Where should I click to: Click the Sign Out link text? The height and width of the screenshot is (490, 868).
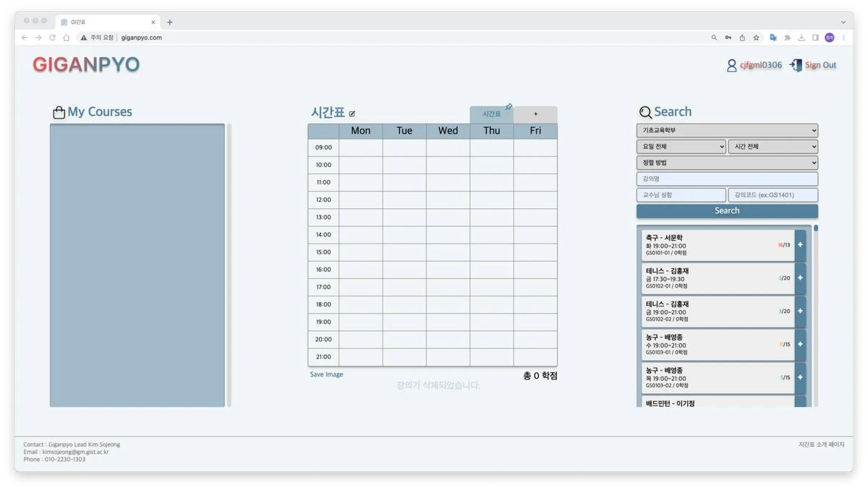820,65
